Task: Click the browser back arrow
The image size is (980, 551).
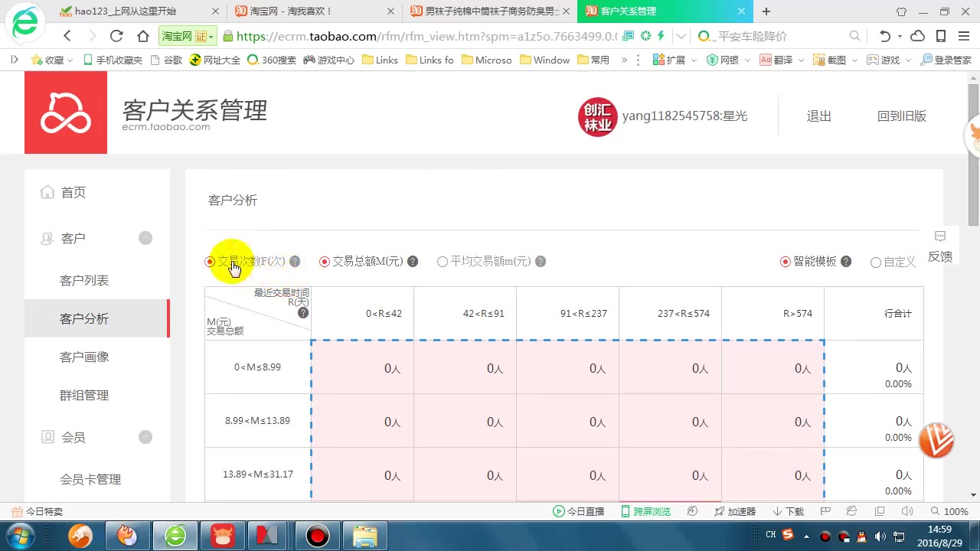Action: pyautogui.click(x=67, y=36)
